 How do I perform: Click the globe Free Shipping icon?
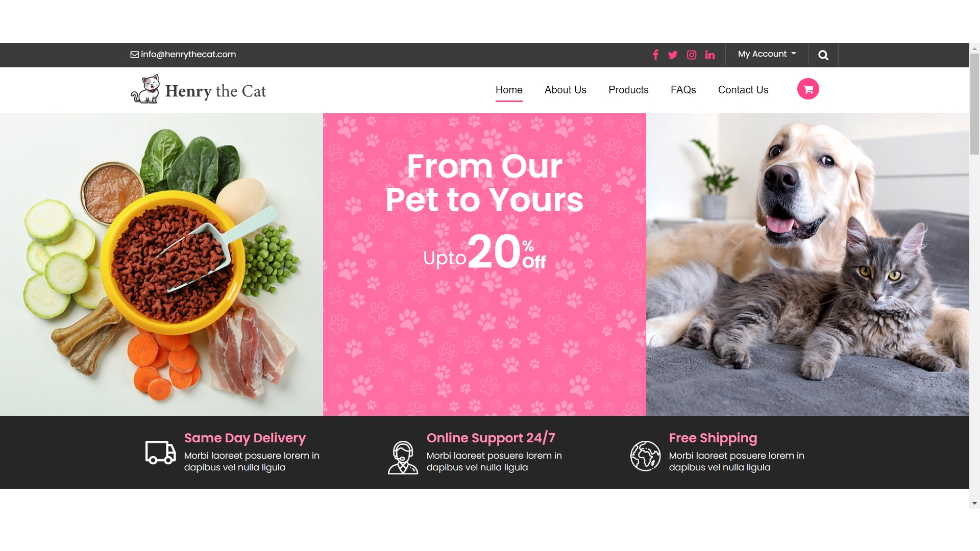(x=645, y=456)
